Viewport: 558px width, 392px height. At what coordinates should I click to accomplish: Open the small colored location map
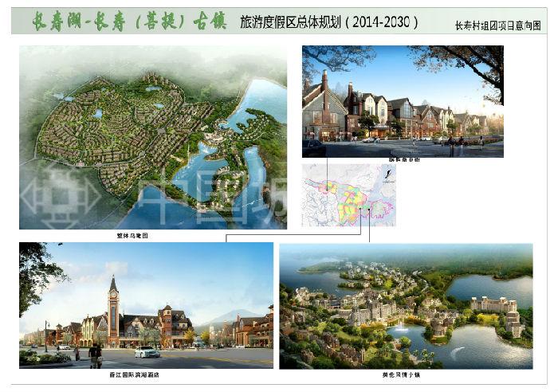(348, 195)
